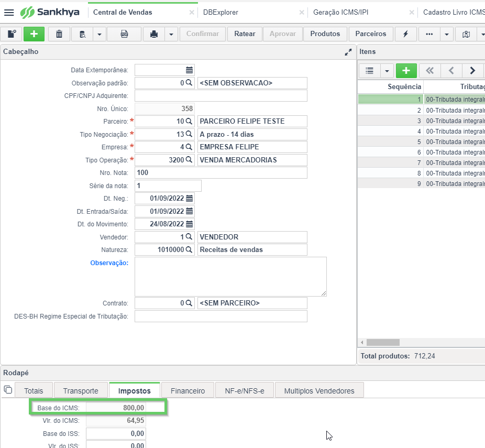Search Tipo Negociação with the magnifier icon
Viewport: 485px width, 448px height.
click(189, 134)
